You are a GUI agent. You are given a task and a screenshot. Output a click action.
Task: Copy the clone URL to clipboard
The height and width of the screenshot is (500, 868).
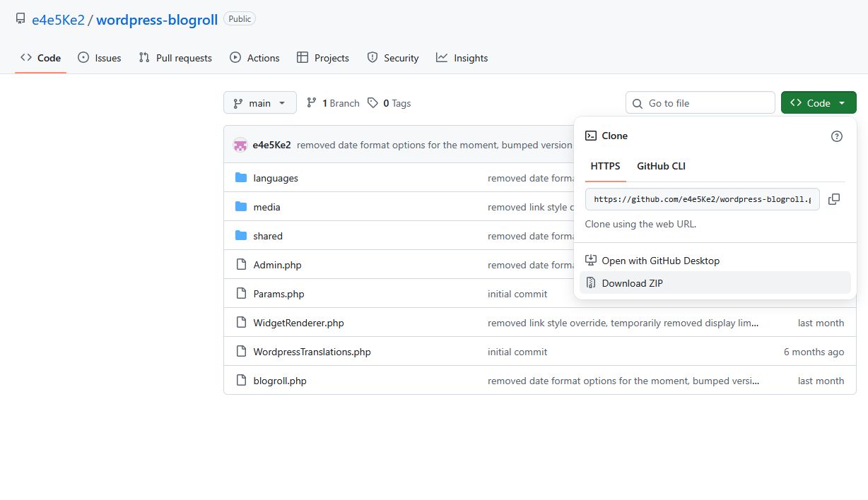pos(834,199)
